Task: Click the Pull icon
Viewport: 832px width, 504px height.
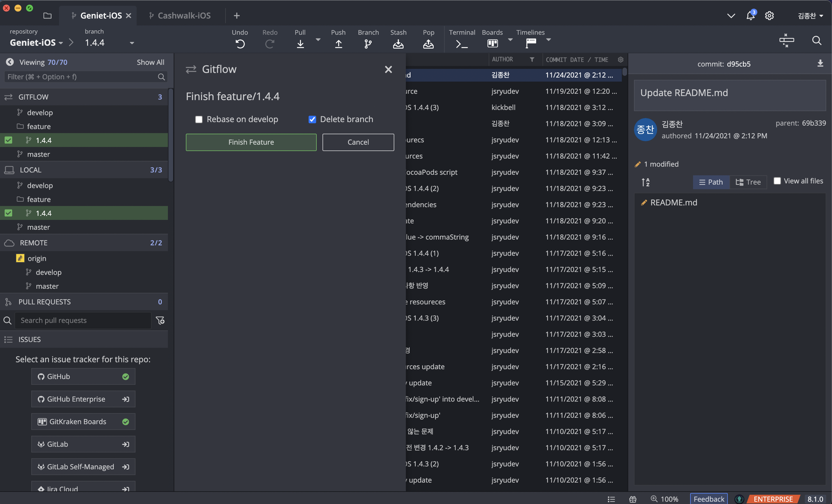Action: click(x=300, y=44)
